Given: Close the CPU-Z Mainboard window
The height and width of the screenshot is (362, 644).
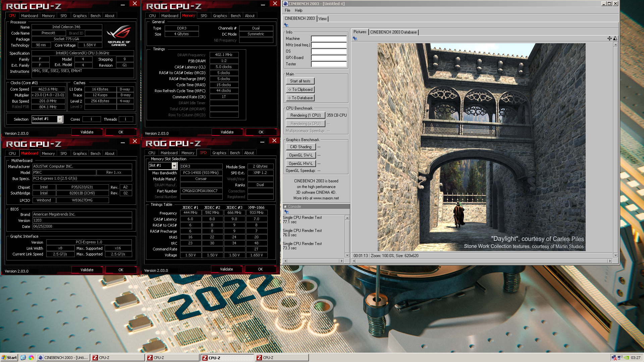Looking at the screenshot, I should 135,141.
